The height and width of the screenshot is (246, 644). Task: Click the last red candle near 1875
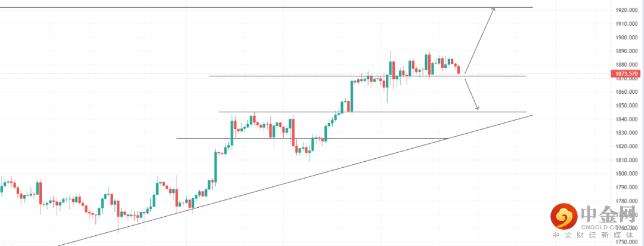coord(459,69)
